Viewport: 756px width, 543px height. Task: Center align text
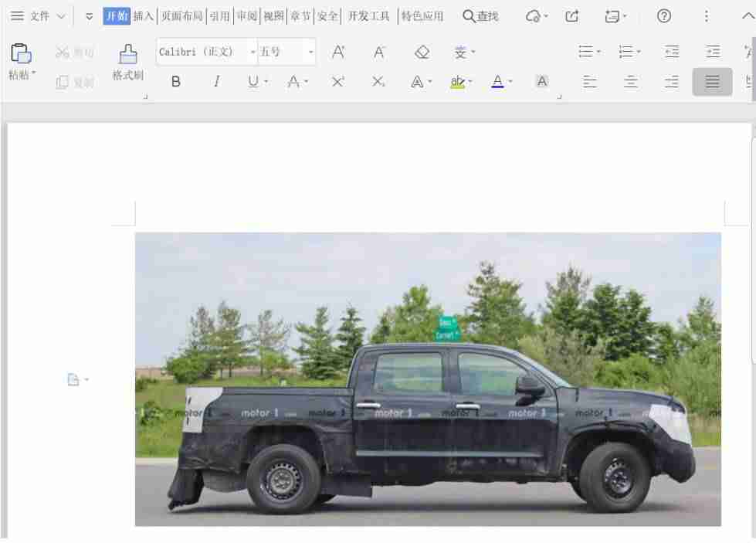[631, 82]
